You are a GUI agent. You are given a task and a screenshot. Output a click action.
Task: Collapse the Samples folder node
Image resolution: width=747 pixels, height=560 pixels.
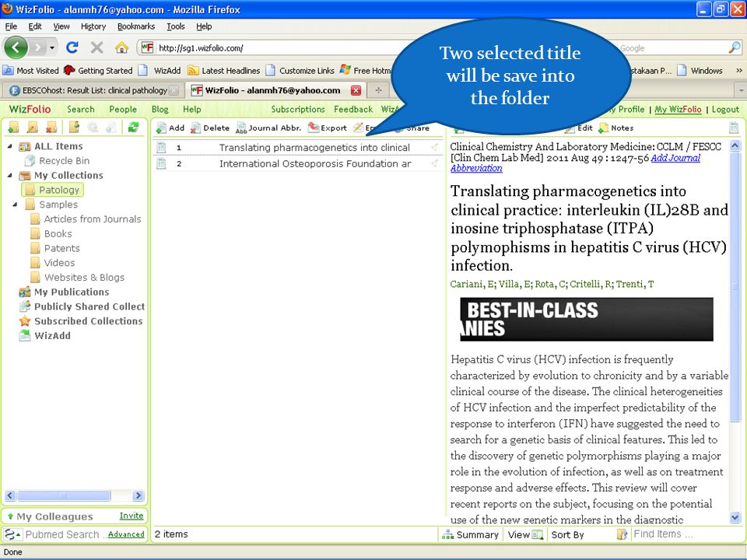tap(16, 205)
